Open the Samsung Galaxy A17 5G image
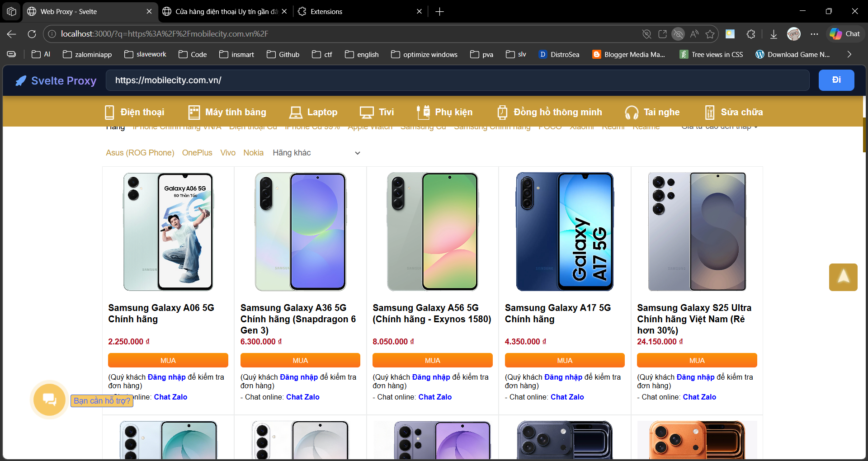Image resolution: width=868 pixels, height=461 pixels. click(x=565, y=232)
